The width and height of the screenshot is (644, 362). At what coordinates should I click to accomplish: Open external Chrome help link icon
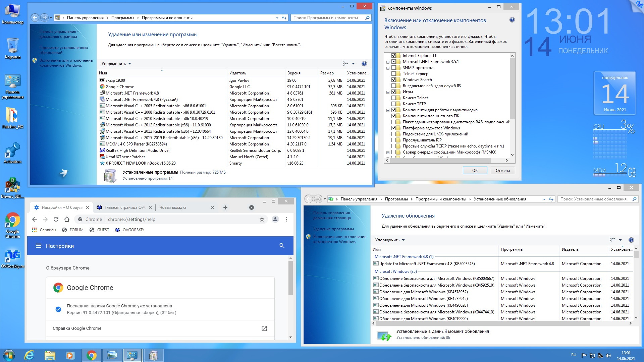click(x=264, y=328)
